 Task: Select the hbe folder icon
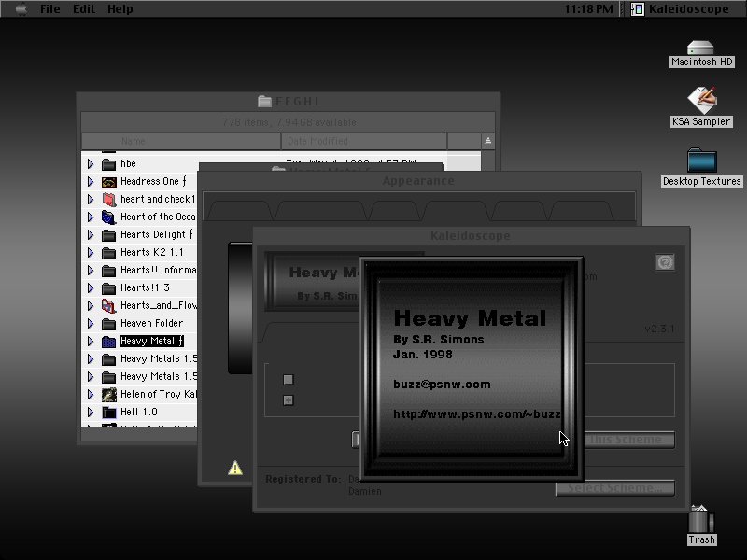108,164
